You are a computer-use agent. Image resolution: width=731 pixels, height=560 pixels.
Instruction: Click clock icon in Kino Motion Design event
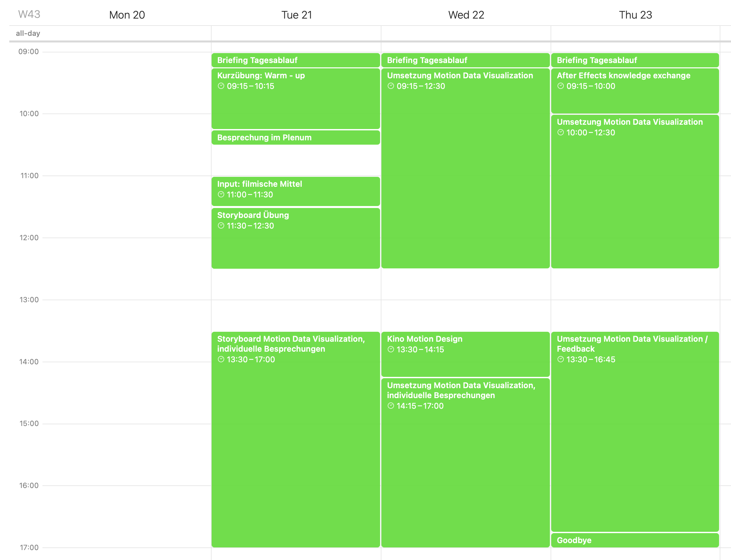click(391, 349)
